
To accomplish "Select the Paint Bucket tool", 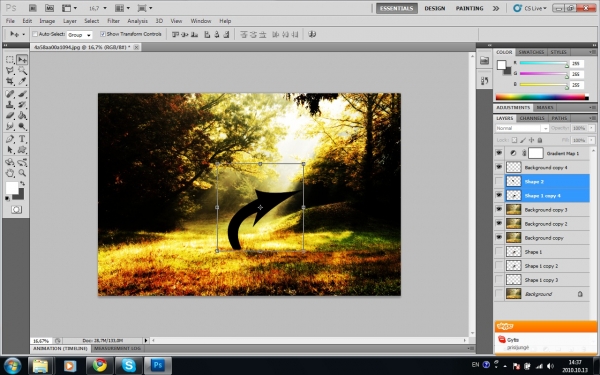I will [22, 115].
